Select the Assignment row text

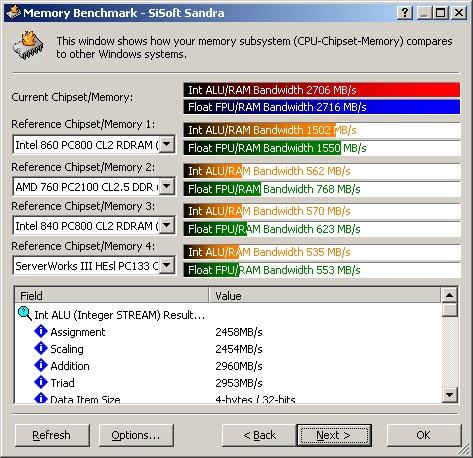click(x=78, y=332)
